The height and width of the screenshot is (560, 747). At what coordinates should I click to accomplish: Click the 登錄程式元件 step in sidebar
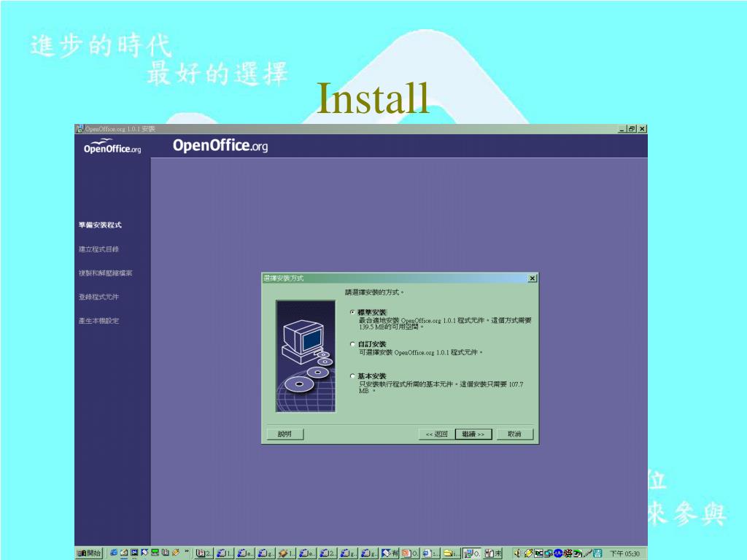[98, 297]
